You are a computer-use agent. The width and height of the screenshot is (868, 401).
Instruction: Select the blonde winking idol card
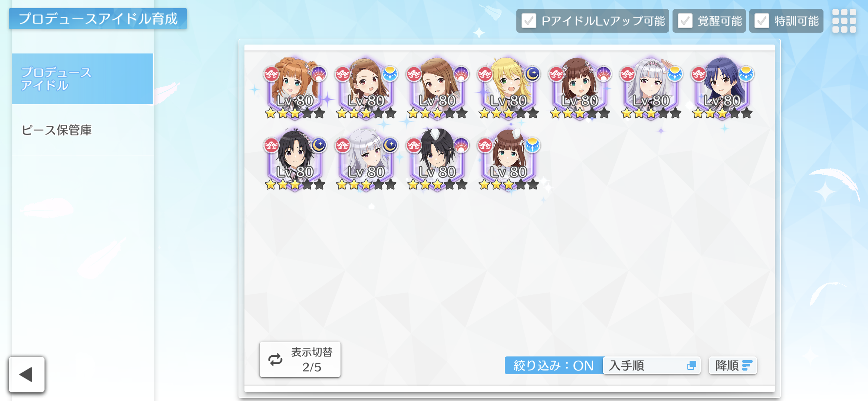coord(509,88)
